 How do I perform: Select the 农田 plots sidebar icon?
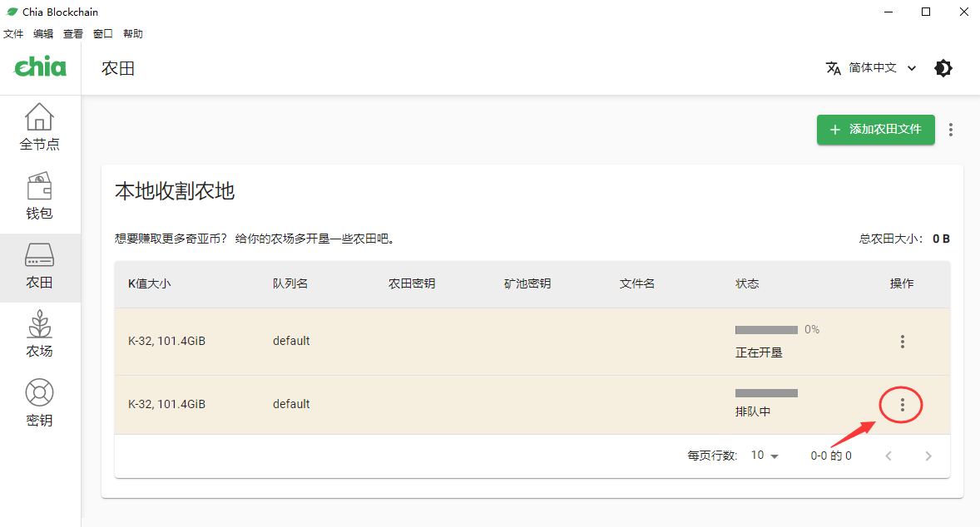40,266
